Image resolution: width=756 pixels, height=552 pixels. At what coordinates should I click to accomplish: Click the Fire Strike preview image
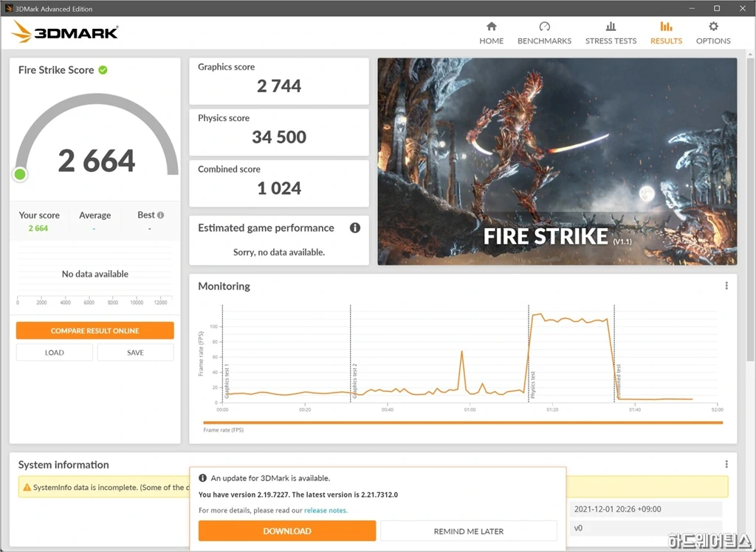(x=557, y=162)
